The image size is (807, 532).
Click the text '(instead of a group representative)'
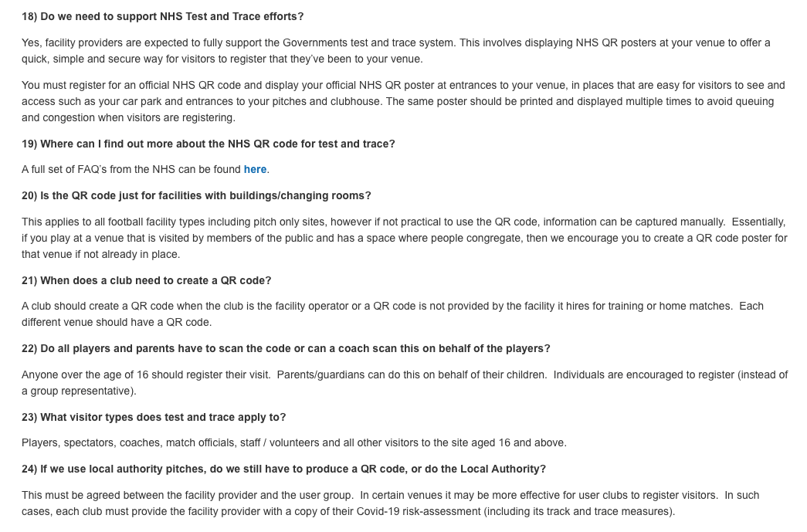79,391
